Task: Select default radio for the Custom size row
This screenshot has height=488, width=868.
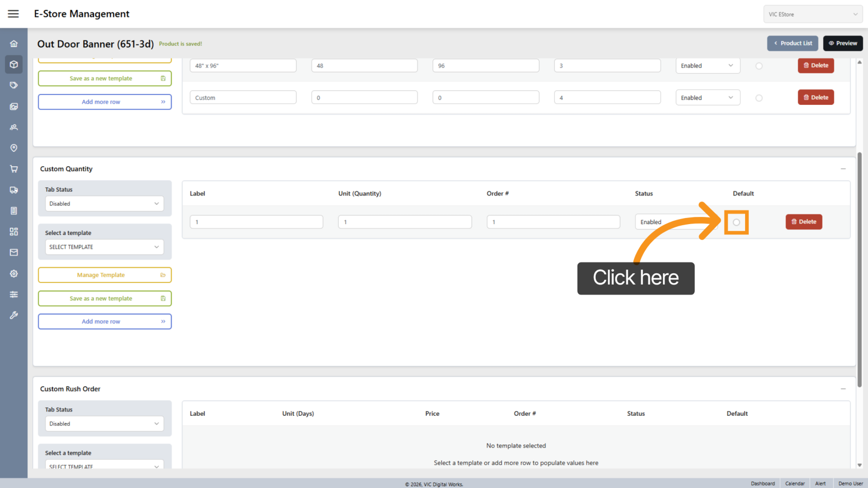Action: pyautogui.click(x=758, y=98)
